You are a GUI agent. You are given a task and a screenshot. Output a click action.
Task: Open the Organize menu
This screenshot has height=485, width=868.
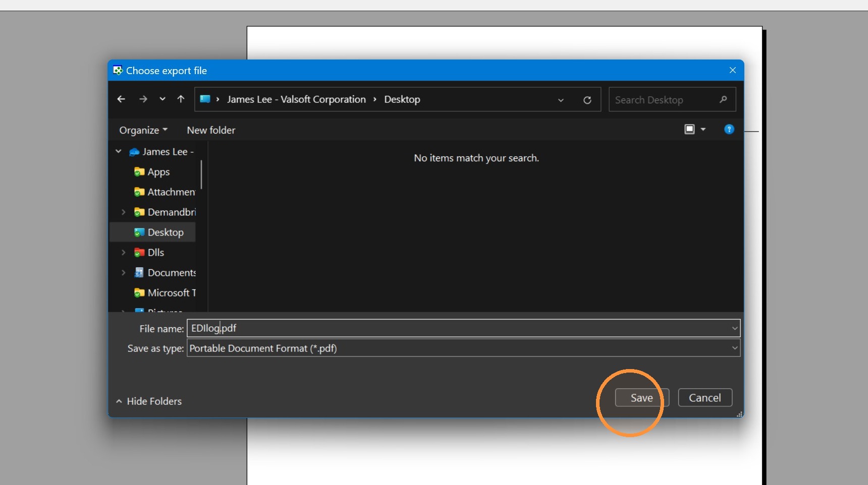pyautogui.click(x=143, y=130)
